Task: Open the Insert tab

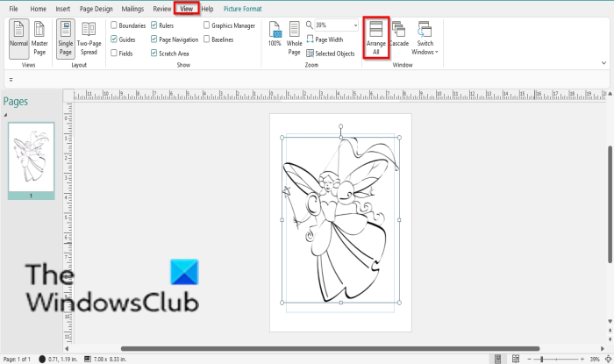Action: 63,8
